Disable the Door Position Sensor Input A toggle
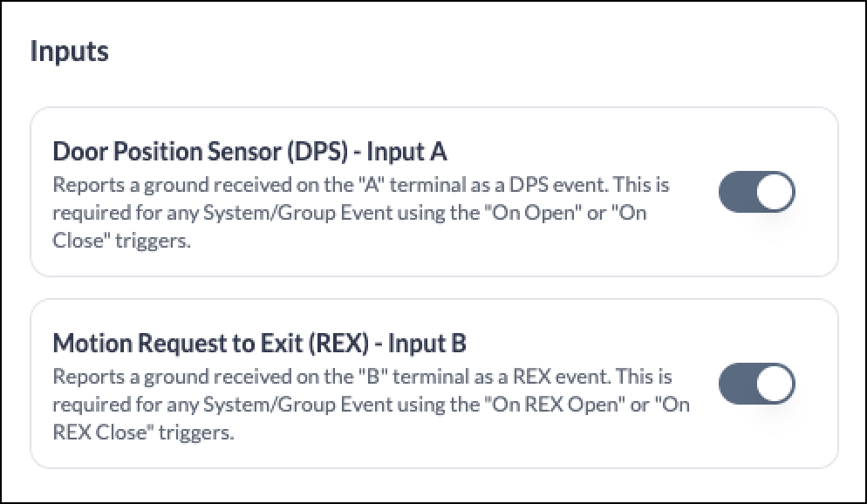Viewport: 867px width, 504px height. 756,192
